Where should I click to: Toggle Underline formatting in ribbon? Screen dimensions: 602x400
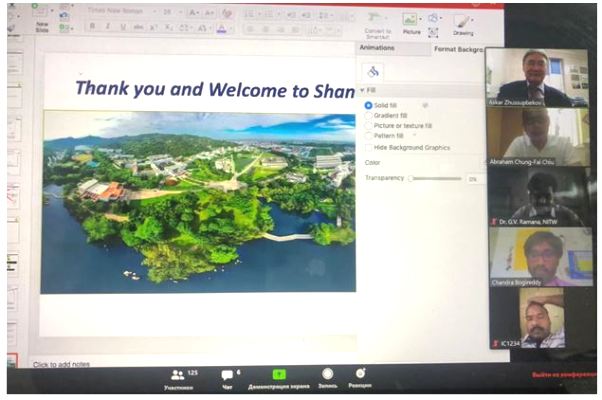(123, 27)
